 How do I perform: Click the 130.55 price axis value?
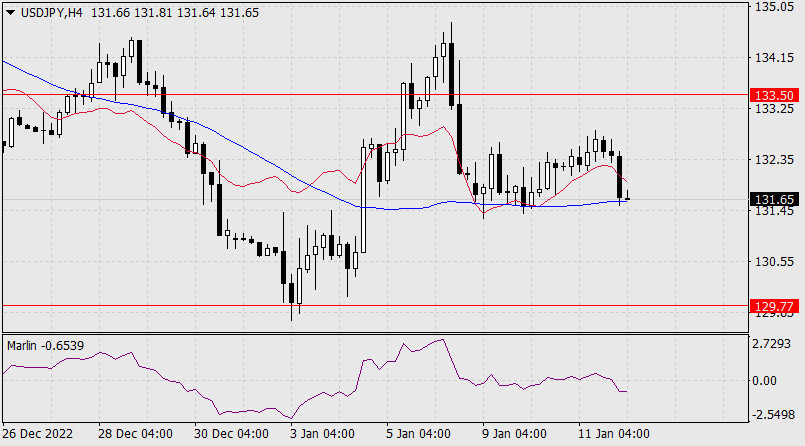[x=773, y=262]
